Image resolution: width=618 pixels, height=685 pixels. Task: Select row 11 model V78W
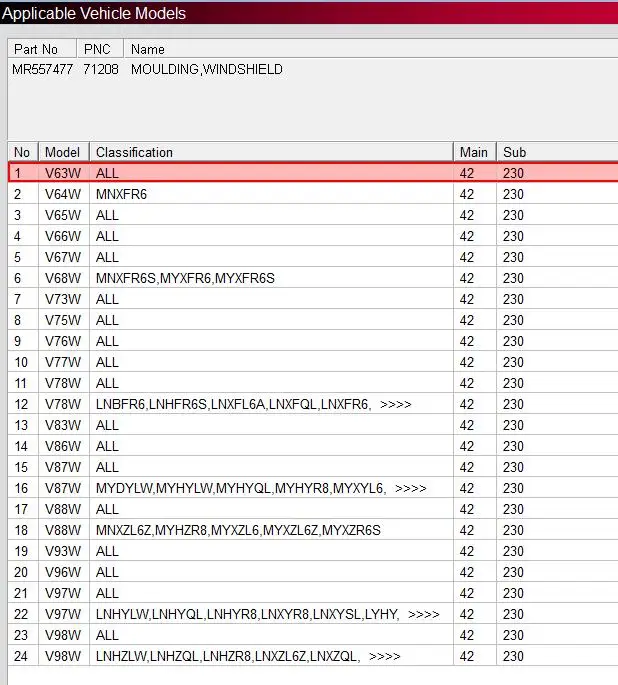click(63, 383)
